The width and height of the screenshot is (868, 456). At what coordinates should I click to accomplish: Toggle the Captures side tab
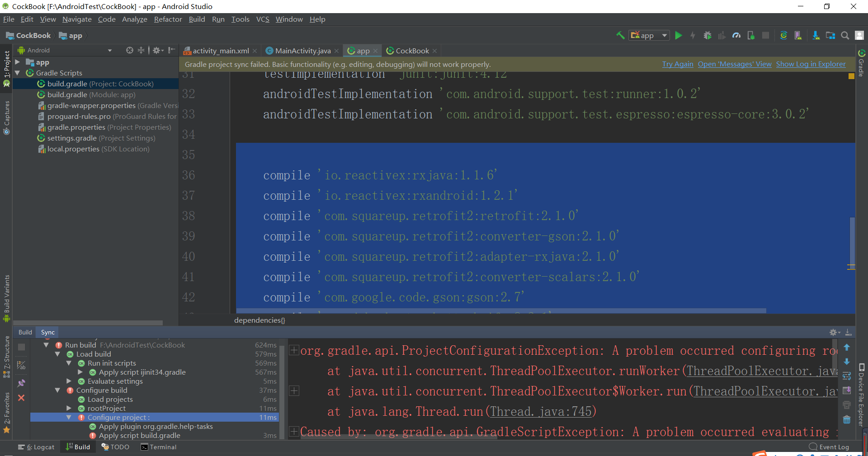click(6, 118)
